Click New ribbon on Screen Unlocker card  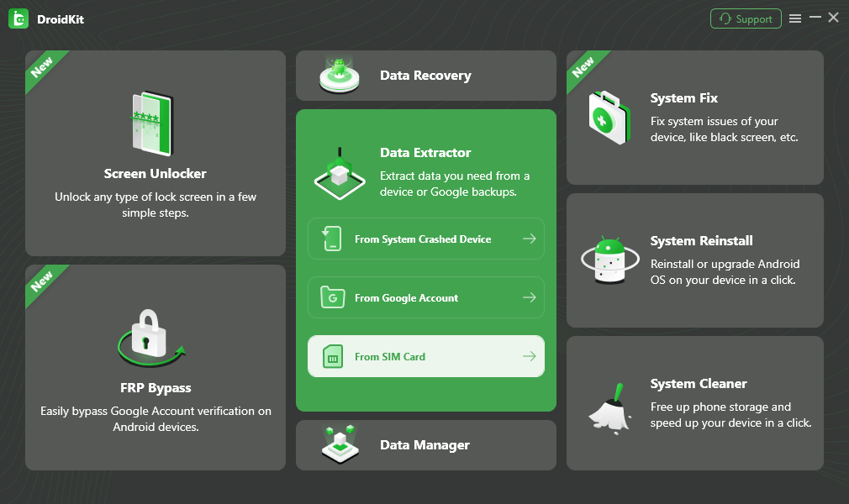point(42,67)
